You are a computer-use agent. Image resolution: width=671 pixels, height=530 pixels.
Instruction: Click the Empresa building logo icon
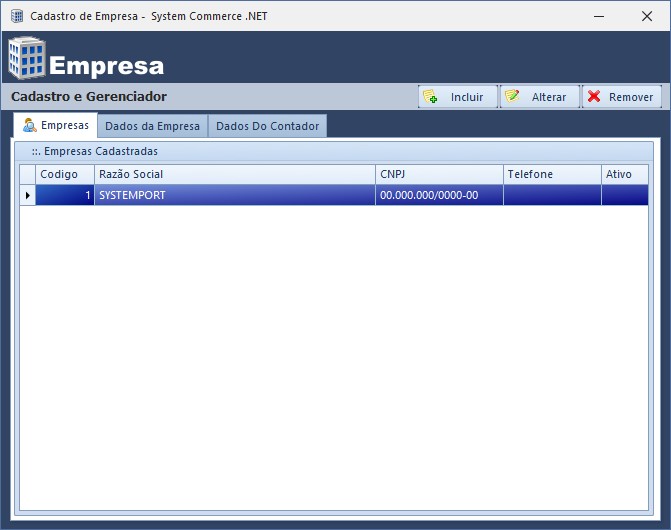27,58
